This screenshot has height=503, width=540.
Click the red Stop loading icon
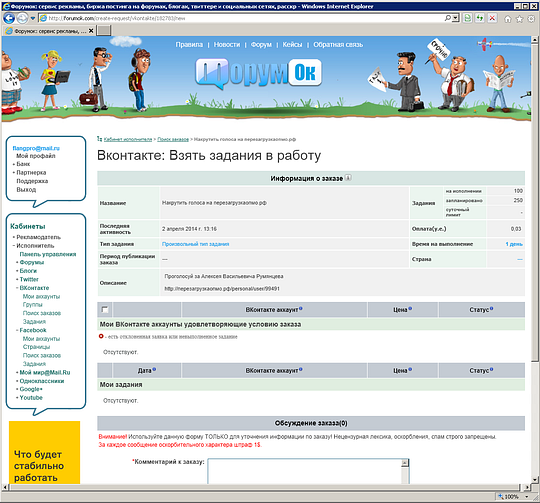492,18
